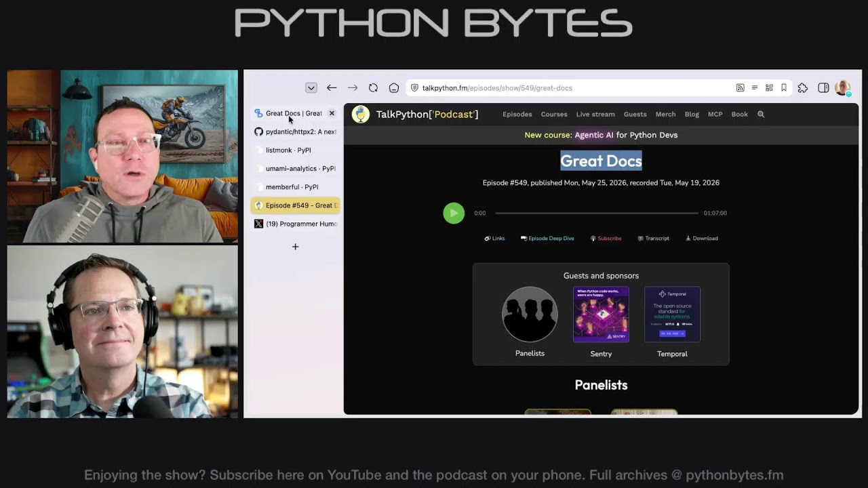868x488 pixels.
Task: Close the Great Docs tab
Action: tap(332, 113)
